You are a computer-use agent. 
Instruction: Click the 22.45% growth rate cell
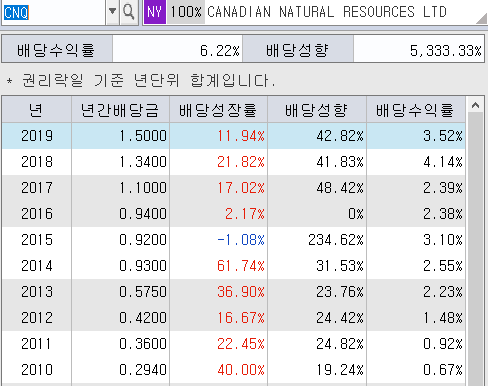[218, 344]
